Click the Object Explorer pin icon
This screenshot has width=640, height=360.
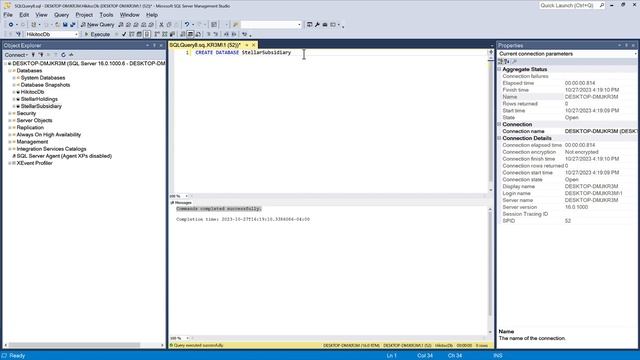pos(154,45)
